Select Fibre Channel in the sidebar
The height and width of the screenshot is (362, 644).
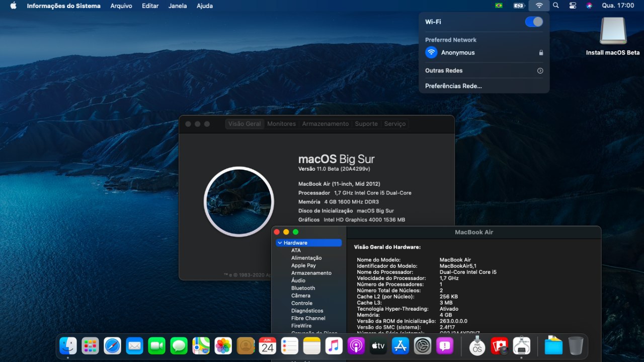[308, 318]
